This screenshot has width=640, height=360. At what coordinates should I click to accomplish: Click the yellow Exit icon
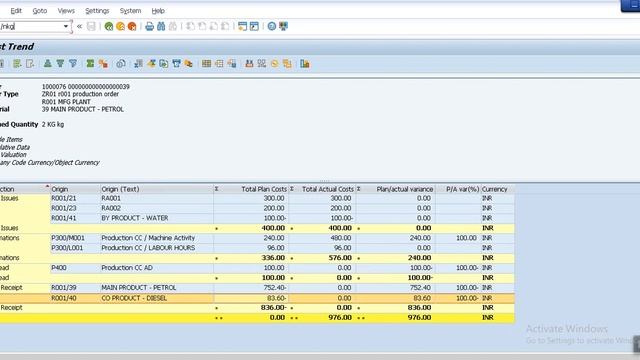click(120, 27)
